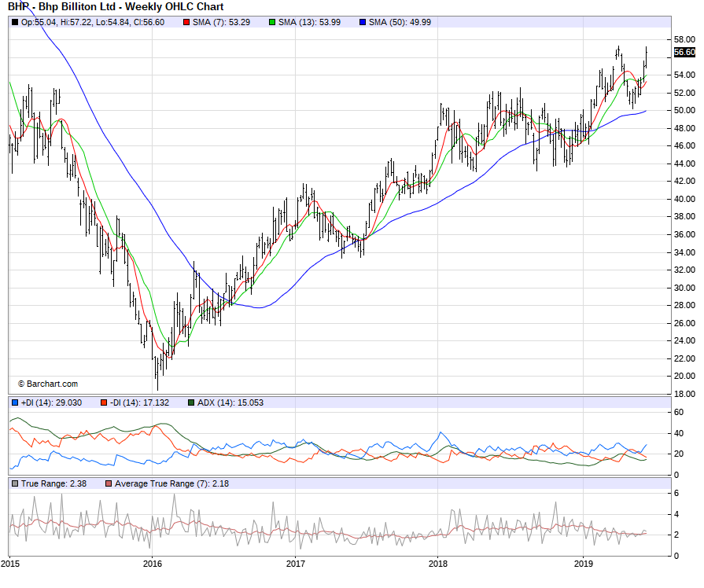This screenshot has width=704, height=588.
Task: Click the red SMA (7) legend swatch
Action: [x=186, y=22]
